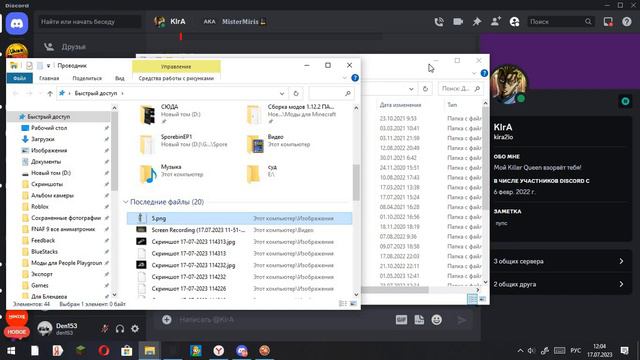This screenshot has height=360, width=640.
Task: Select Скриншот 17-07-2023 114313.jpg file
Action: 239,242
